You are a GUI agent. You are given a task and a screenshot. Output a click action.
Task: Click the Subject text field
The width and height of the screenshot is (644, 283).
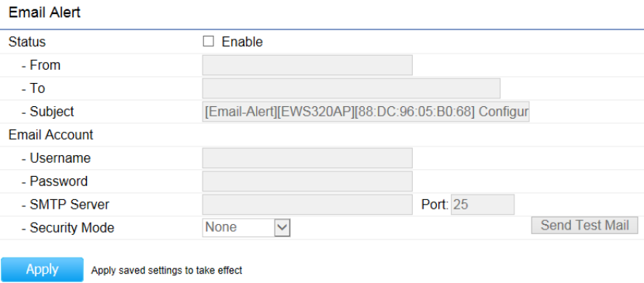pyautogui.click(x=366, y=112)
